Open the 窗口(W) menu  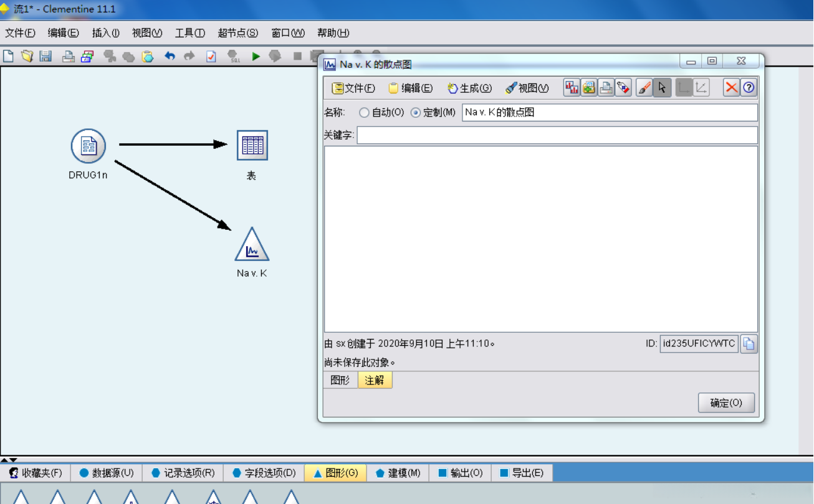point(288,33)
